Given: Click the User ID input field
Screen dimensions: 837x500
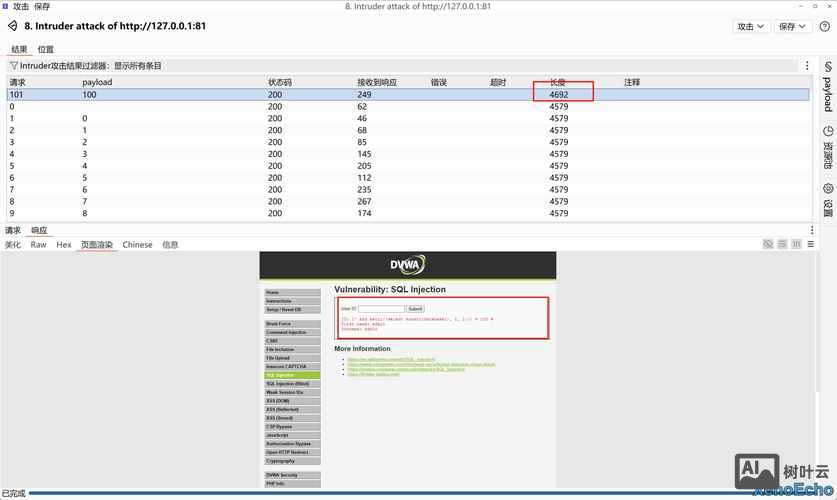Looking at the screenshot, I should (381, 309).
